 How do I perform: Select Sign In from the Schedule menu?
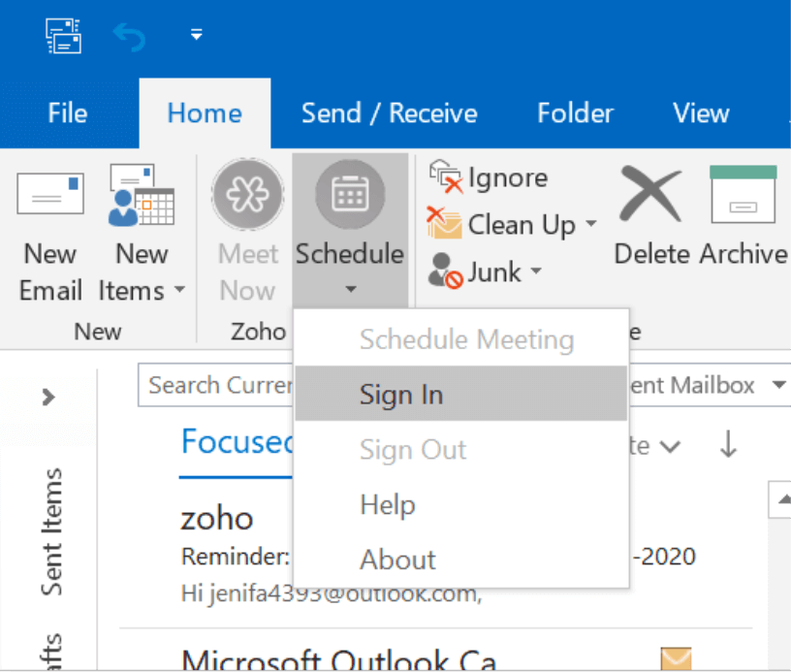pos(400,395)
